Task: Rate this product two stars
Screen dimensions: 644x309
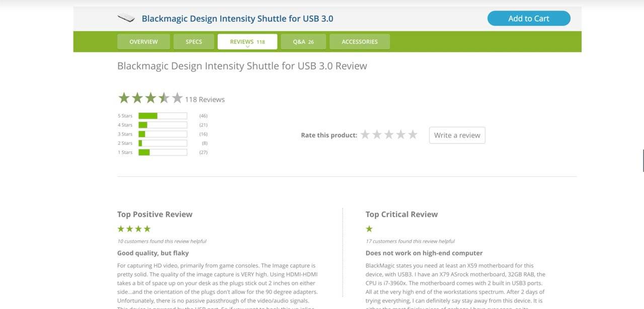Action: [377, 135]
